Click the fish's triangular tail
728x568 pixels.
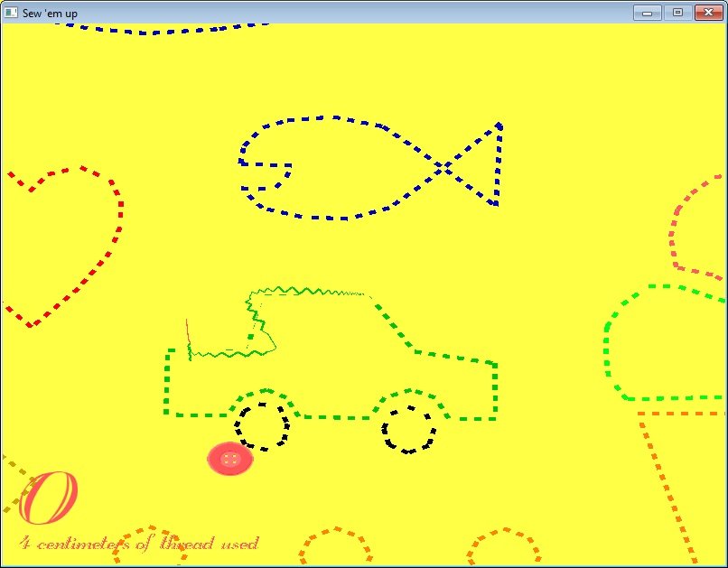click(x=479, y=165)
